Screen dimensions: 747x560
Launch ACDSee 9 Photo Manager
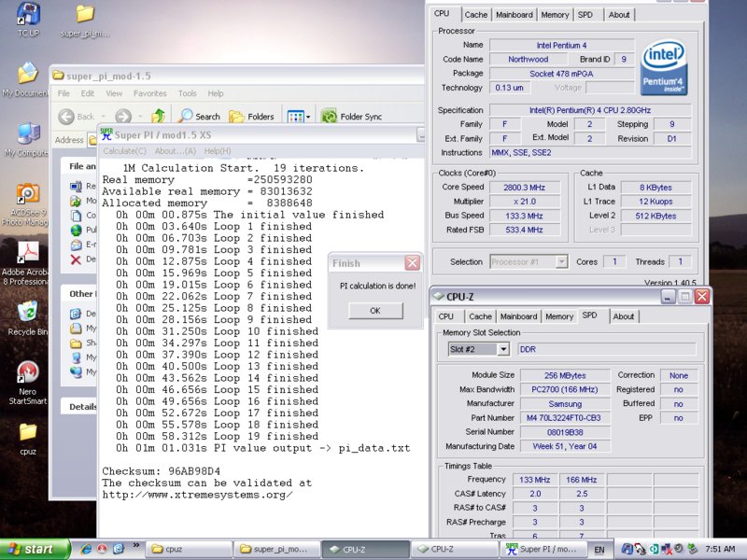(26, 204)
